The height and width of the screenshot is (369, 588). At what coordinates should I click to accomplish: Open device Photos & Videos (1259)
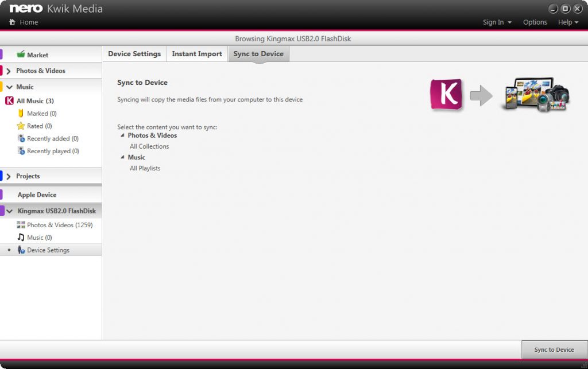click(x=60, y=225)
